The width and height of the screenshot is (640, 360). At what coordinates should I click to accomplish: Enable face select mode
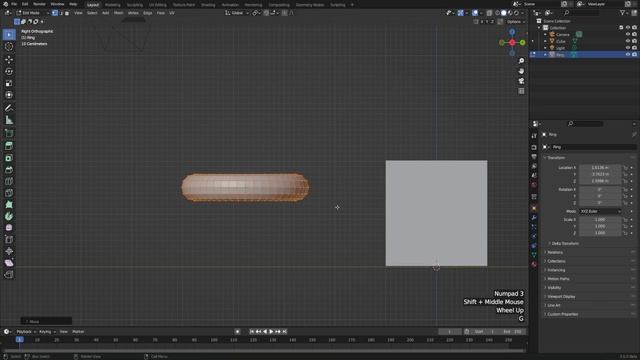click(67, 13)
